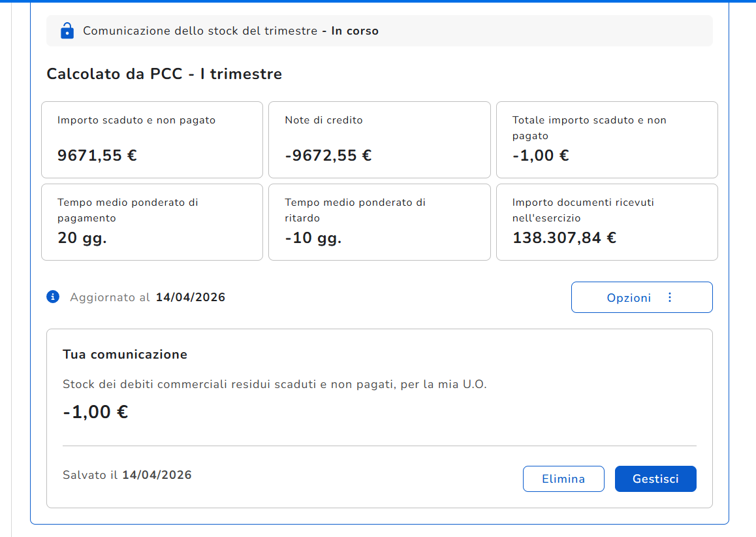756x537 pixels.
Task: Click the blue info icon beside Aggiornato al
Action: (x=53, y=297)
